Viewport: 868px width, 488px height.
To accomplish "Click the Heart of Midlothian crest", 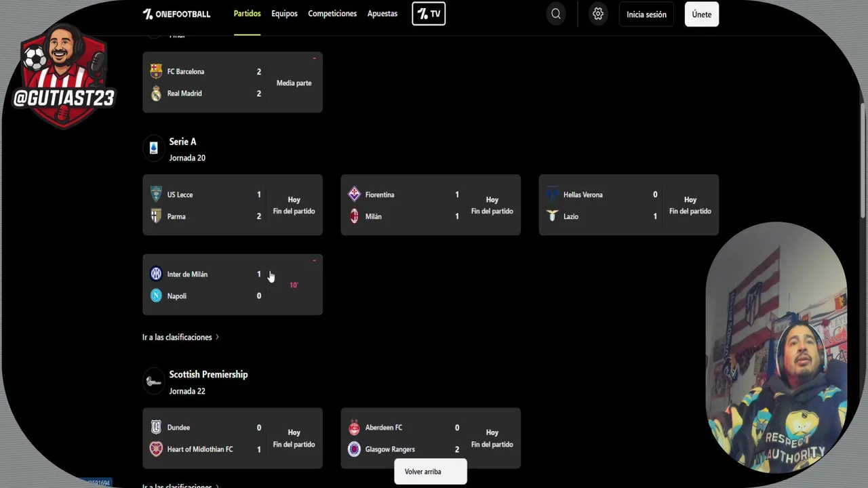I will (156, 449).
